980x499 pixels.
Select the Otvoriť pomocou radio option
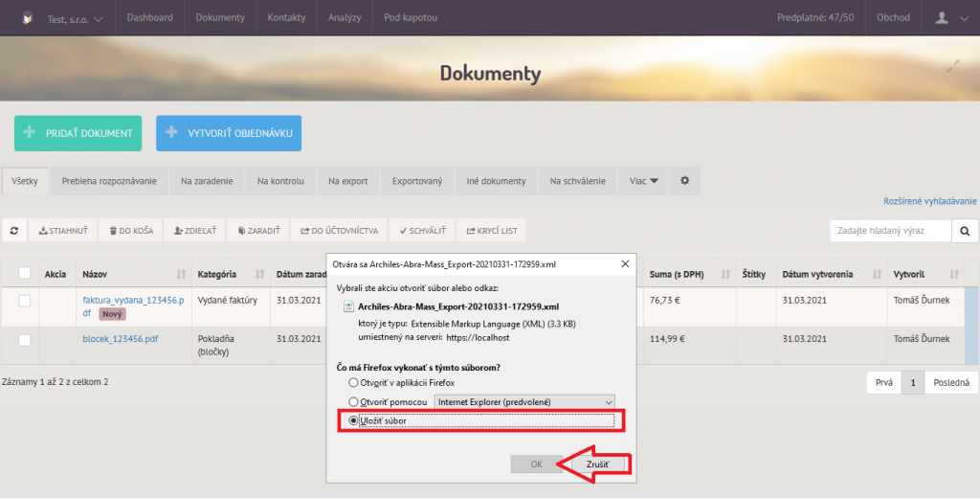(354, 402)
